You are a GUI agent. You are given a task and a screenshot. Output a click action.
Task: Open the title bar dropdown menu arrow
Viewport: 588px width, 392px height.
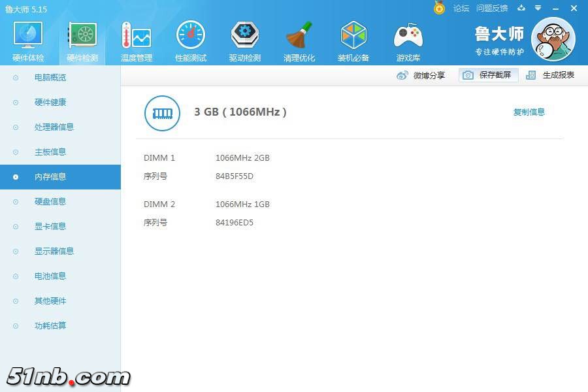[538, 8]
